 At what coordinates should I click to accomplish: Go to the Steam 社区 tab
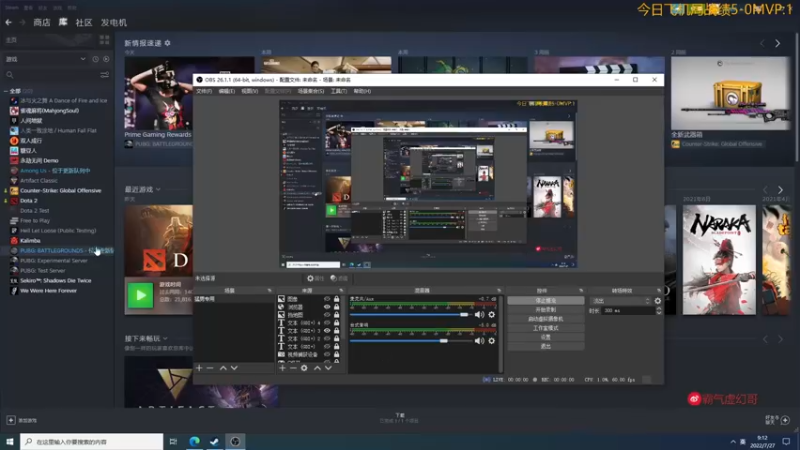coord(84,22)
